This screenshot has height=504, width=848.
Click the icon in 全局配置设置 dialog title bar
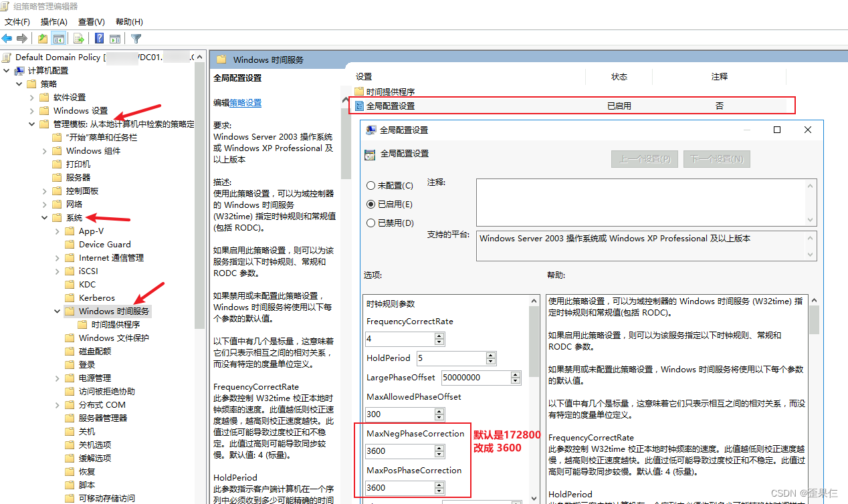[x=370, y=130]
